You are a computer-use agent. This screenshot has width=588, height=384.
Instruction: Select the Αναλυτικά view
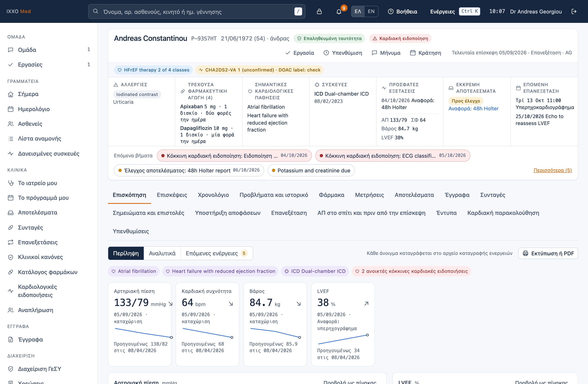(162, 253)
